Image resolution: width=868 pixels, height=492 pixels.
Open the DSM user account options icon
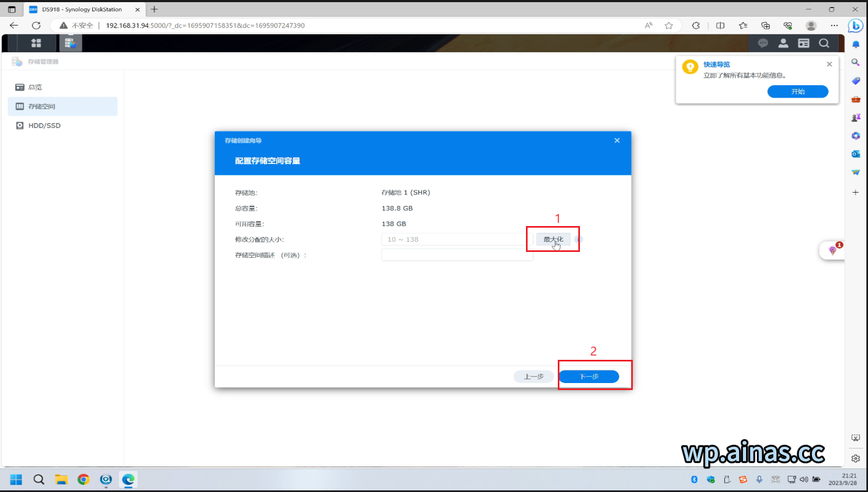(x=783, y=43)
